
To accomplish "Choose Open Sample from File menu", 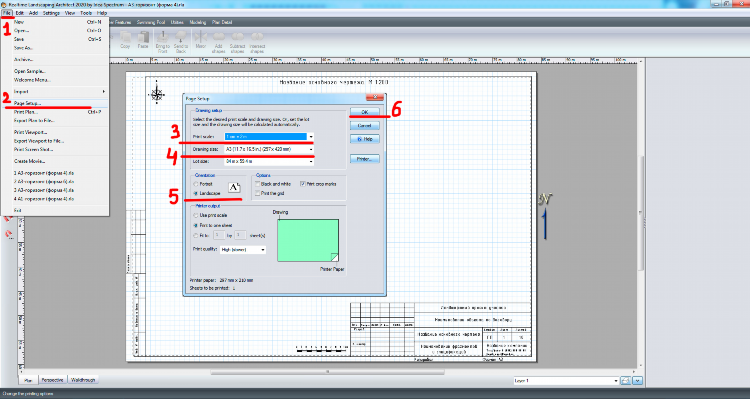I will click(55, 71).
